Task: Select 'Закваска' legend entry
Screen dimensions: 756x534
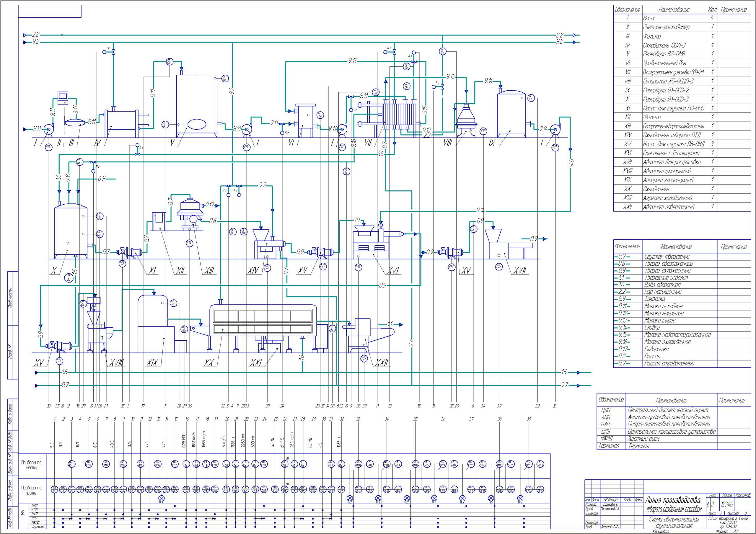Action: pyautogui.click(x=655, y=299)
